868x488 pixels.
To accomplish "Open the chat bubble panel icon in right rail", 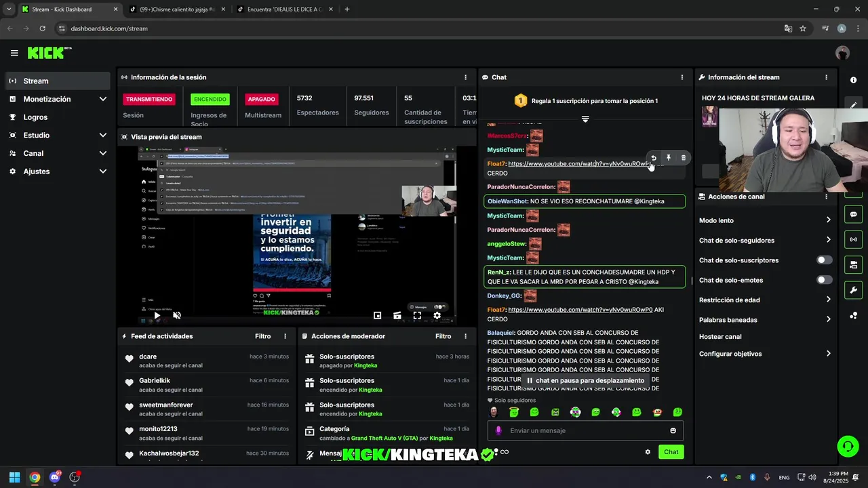I will (853, 214).
